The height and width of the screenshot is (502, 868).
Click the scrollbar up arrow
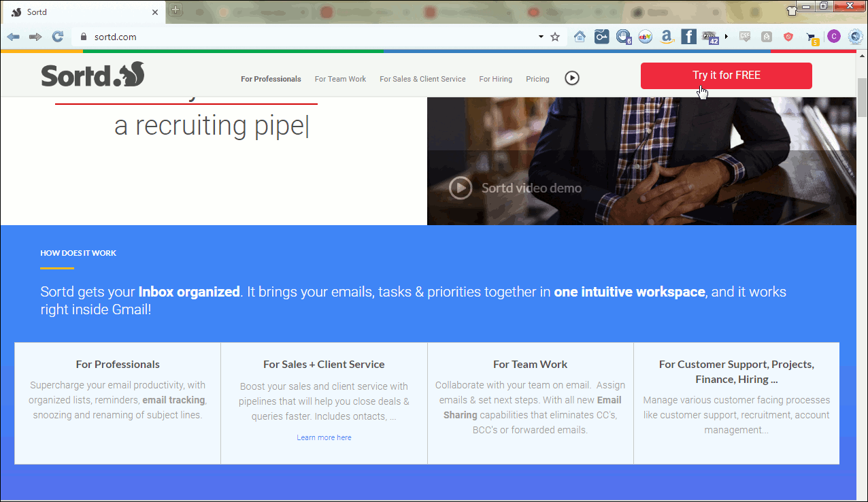(x=862, y=57)
